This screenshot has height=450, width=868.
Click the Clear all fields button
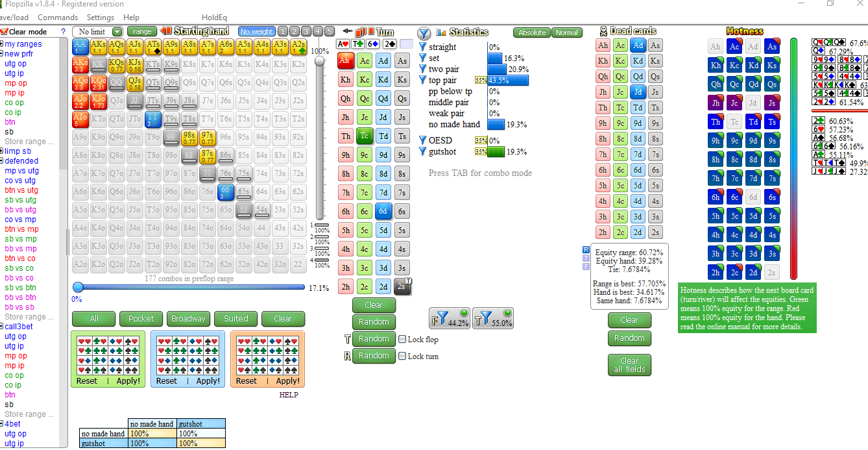[x=629, y=365]
